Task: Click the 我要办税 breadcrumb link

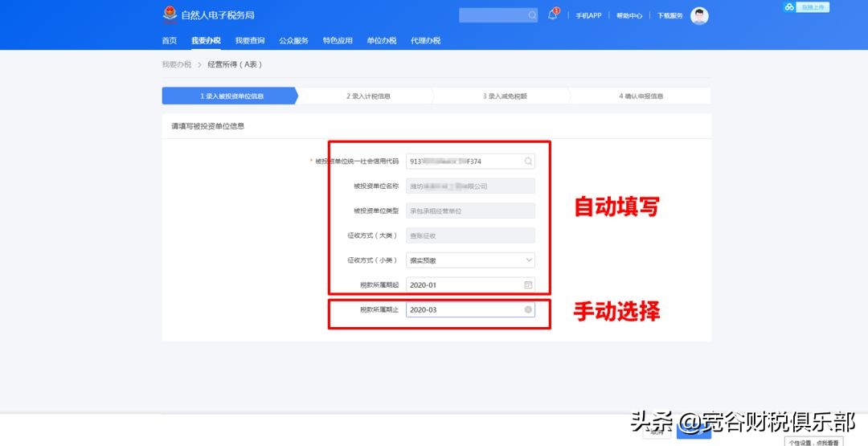Action: pos(177,64)
